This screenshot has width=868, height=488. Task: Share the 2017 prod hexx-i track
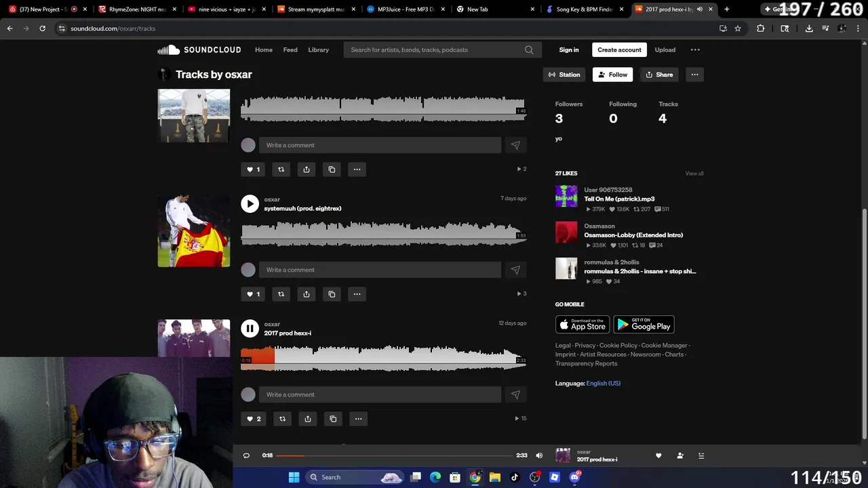[308, 419]
